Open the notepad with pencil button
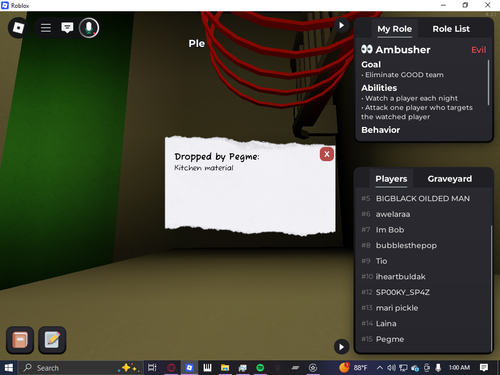 pyautogui.click(x=52, y=340)
